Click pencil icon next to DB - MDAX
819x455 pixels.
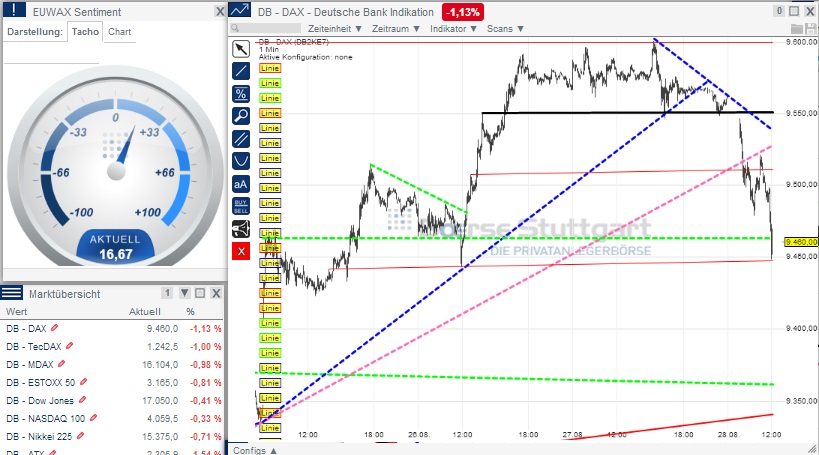pyautogui.click(x=61, y=363)
